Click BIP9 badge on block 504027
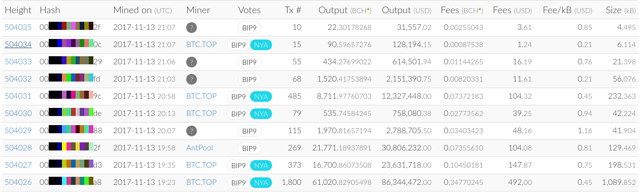The height and width of the screenshot is (193, 644). (239, 165)
